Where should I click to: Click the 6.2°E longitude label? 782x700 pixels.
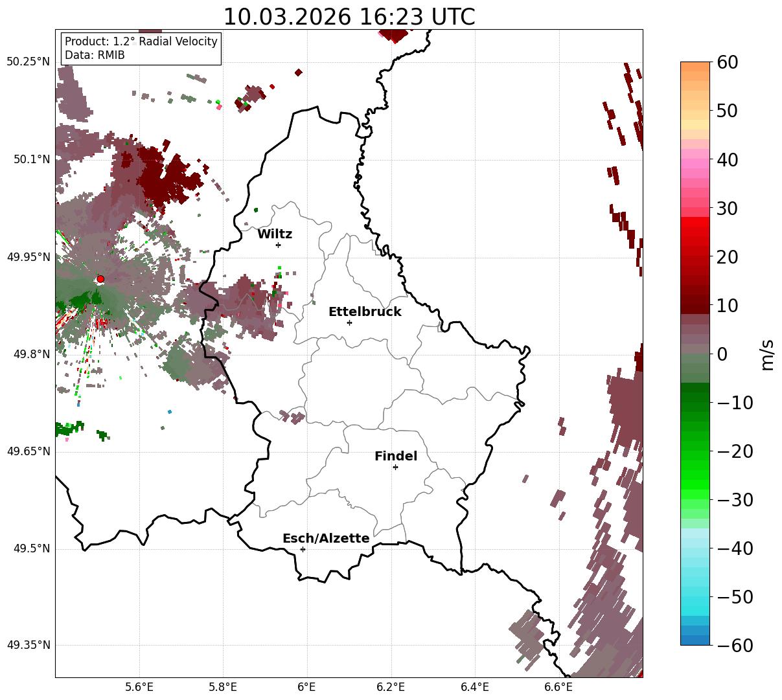(391, 687)
